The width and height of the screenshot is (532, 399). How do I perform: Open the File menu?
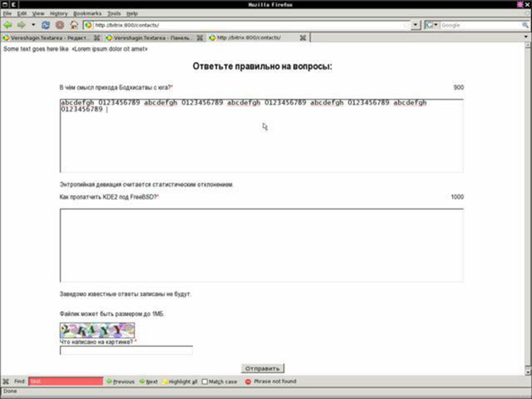click(x=7, y=14)
